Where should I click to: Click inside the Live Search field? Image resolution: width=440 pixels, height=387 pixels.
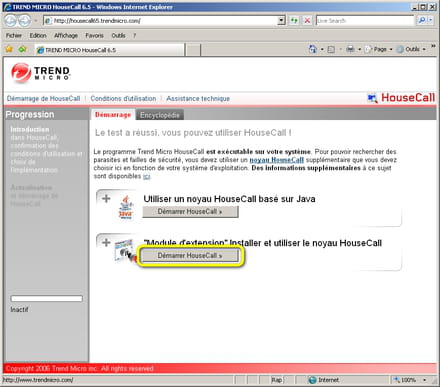pos(365,21)
